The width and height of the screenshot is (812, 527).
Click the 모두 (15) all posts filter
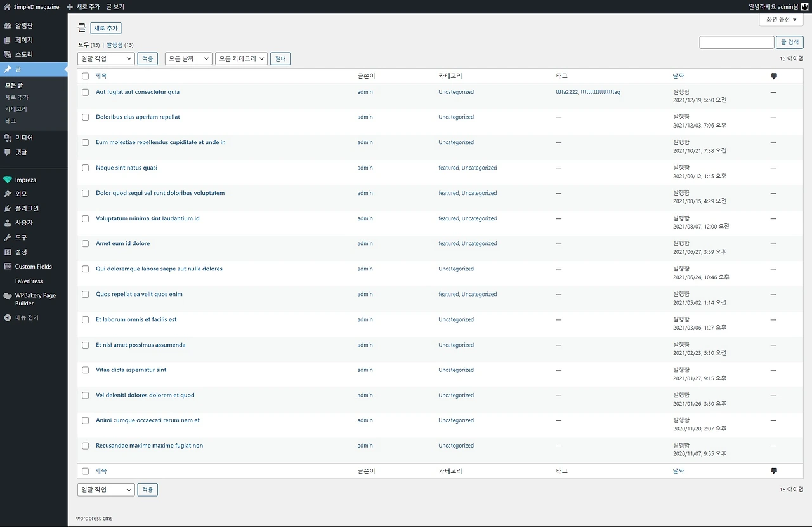pos(89,45)
